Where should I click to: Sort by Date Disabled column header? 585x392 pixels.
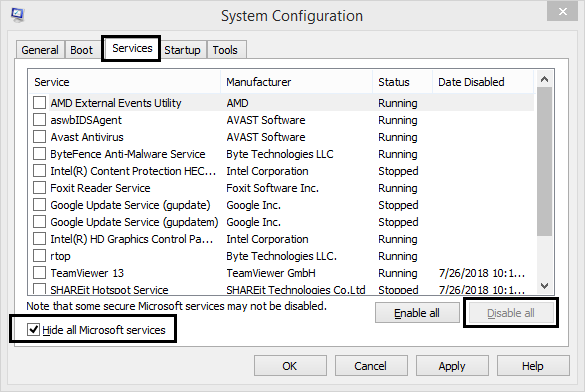point(483,82)
